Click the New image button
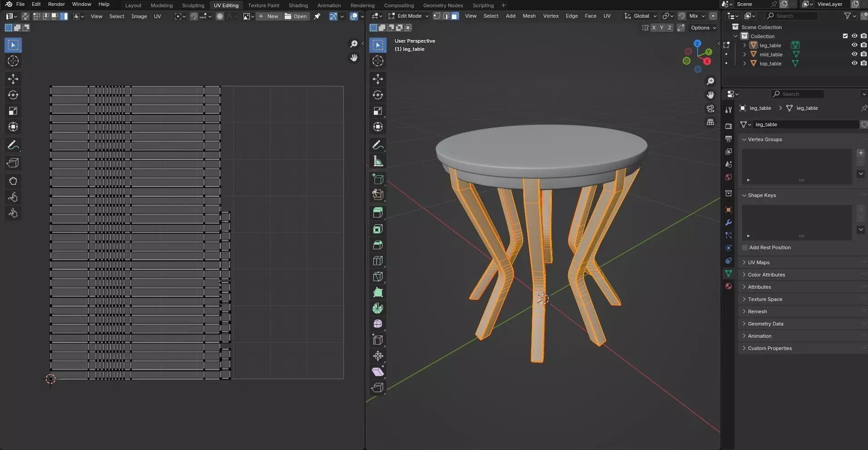Image resolution: width=868 pixels, height=450 pixels. (268, 16)
